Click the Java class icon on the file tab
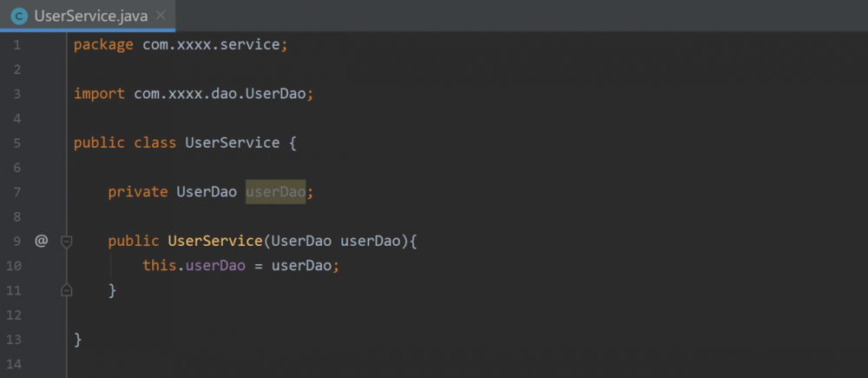The height and width of the screenshot is (378, 868). (18, 16)
